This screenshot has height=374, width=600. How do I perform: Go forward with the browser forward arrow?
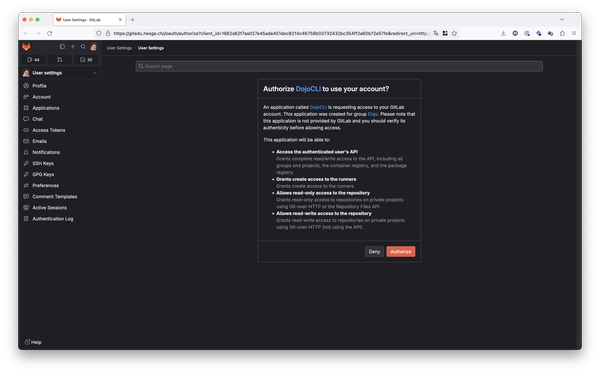point(38,33)
